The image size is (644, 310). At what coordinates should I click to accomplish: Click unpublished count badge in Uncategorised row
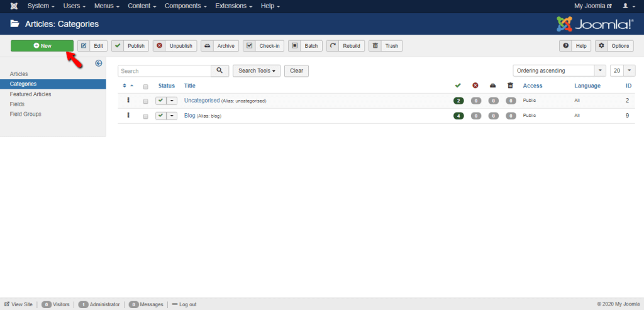coord(476,101)
